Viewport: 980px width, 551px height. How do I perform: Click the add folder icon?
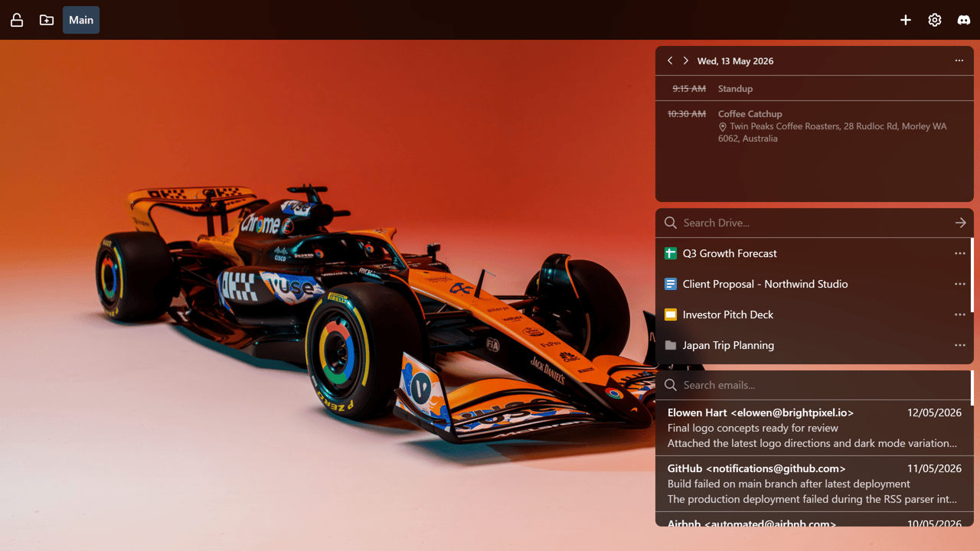pos(47,20)
